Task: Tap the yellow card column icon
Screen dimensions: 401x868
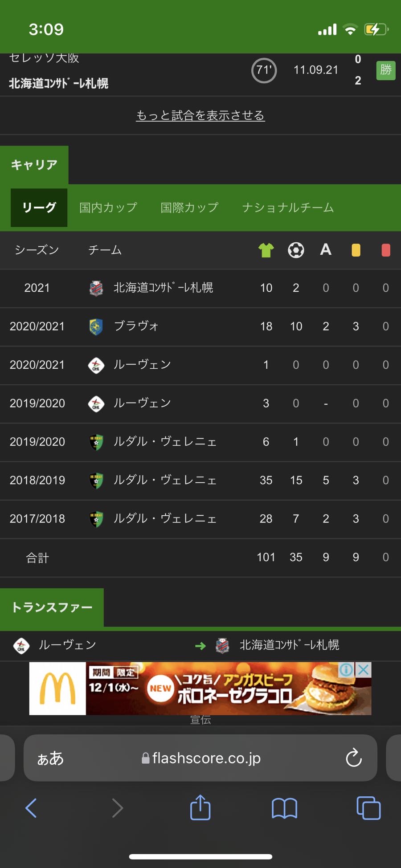Action: tap(356, 250)
